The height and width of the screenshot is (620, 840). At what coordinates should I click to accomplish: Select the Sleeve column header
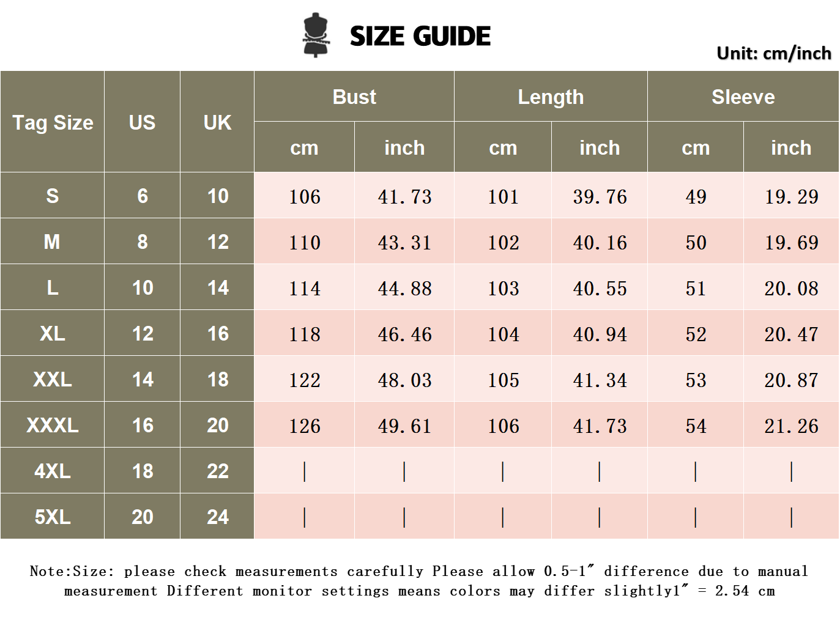tap(743, 97)
